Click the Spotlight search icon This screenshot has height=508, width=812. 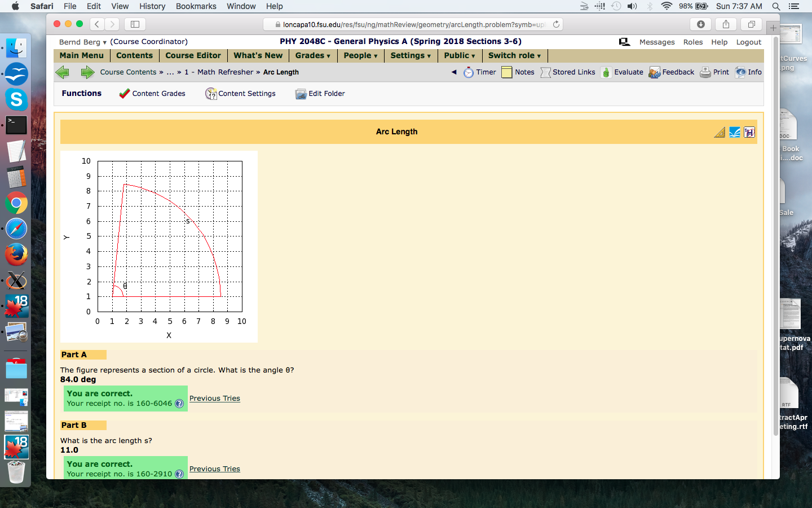point(776,6)
